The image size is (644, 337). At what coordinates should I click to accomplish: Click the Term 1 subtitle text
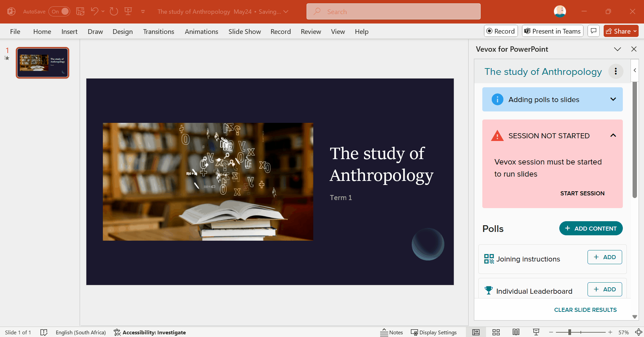341,198
